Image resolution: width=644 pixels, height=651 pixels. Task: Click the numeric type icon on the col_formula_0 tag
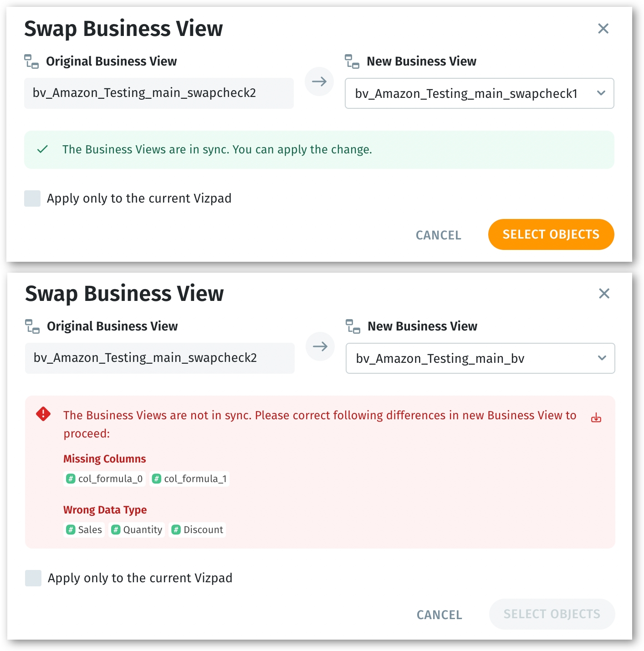point(71,479)
